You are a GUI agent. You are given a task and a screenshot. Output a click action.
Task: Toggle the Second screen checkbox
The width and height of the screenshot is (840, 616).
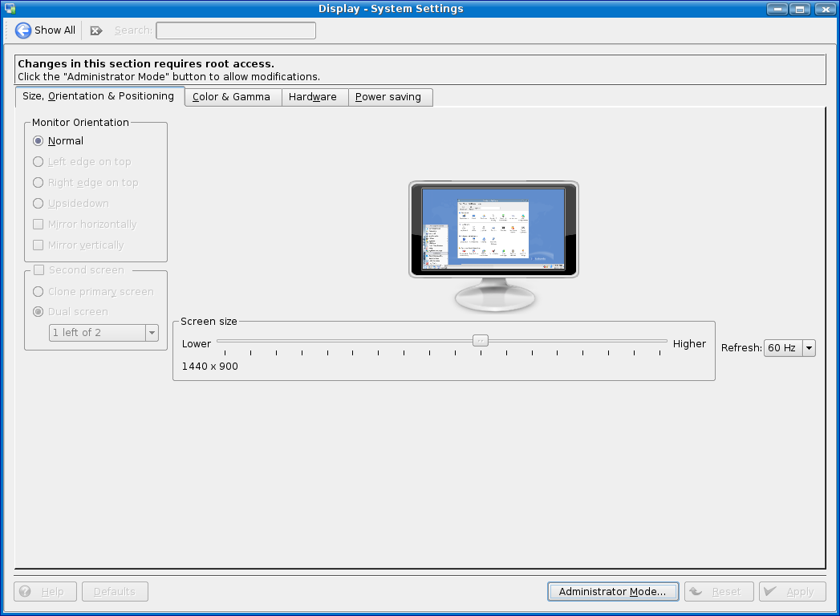click(x=39, y=270)
